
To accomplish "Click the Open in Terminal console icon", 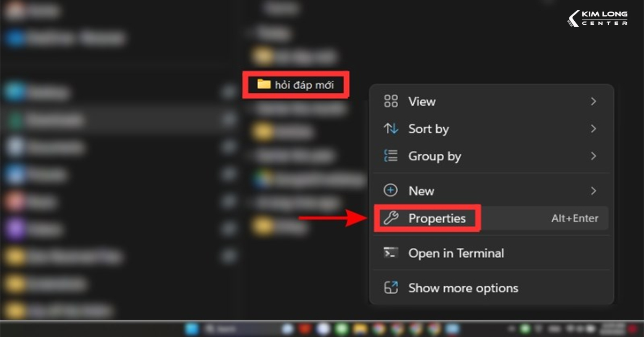I will tap(391, 253).
